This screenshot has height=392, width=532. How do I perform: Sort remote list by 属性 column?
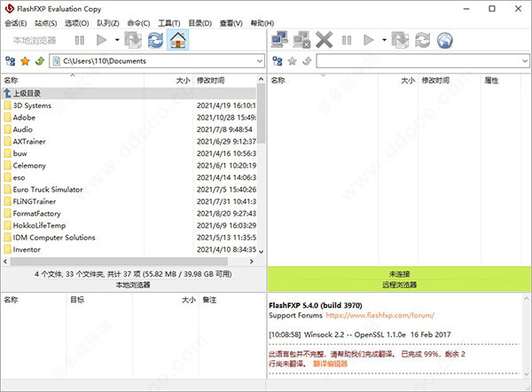point(500,81)
